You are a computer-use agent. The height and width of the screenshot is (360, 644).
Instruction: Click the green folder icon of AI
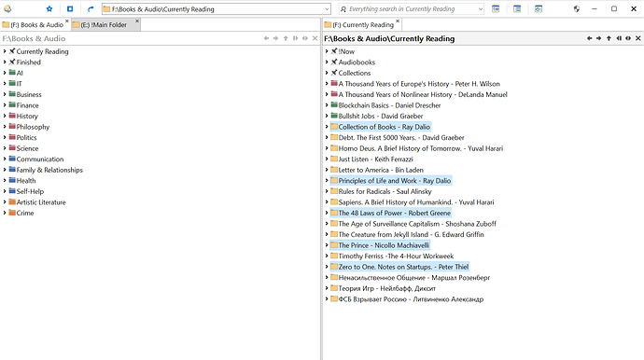pos(12,72)
